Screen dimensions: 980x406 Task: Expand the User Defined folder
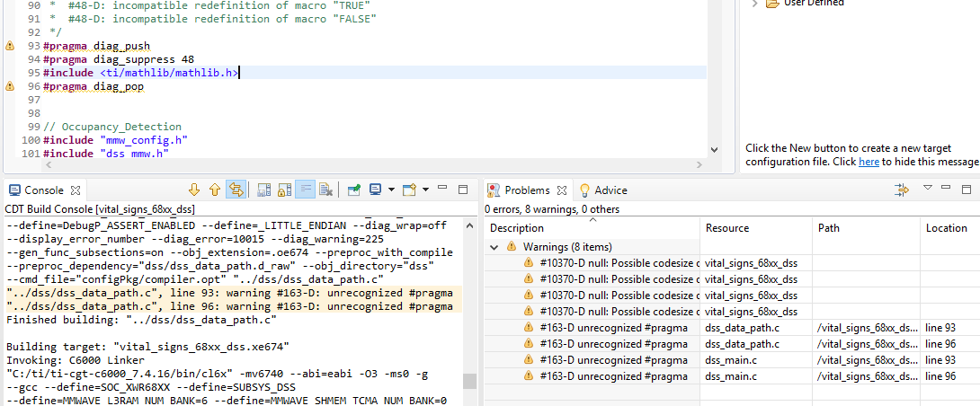coord(755,3)
